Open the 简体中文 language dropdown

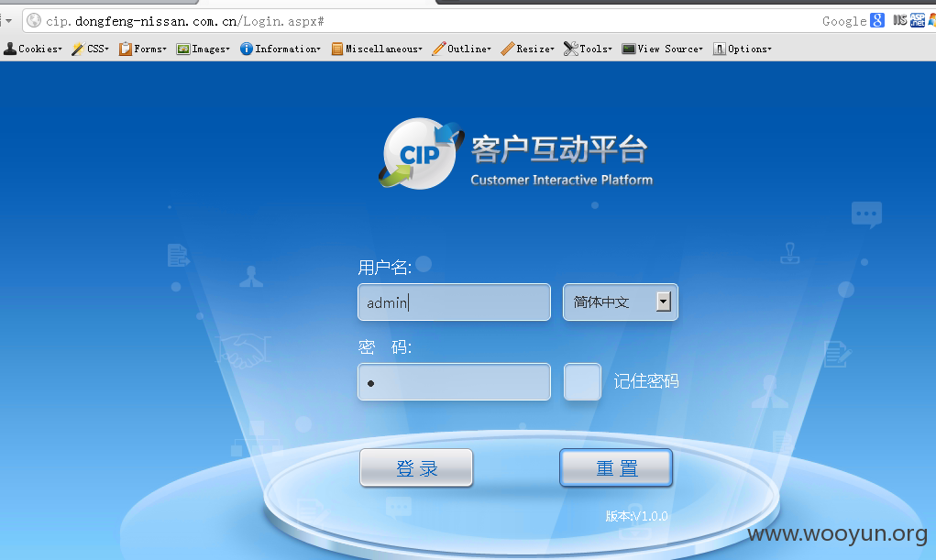click(x=621, y=302)
